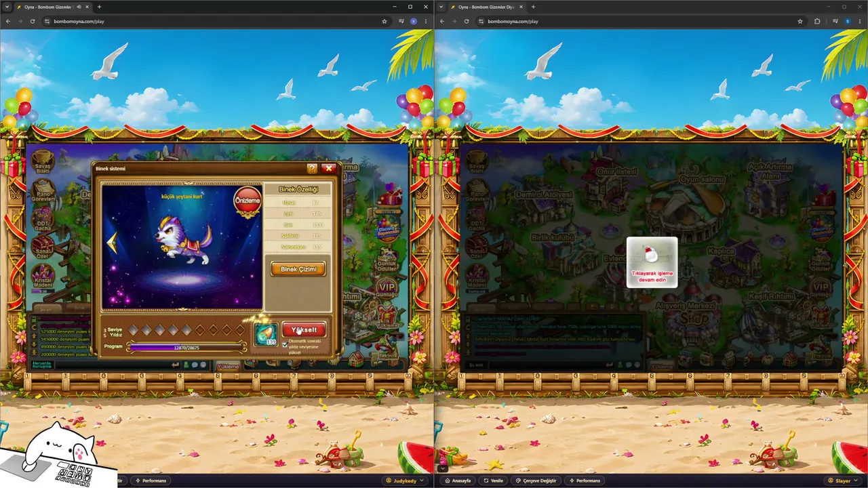
Task: Toggle the automatic next star level checkbox
Action: [285, 345]
